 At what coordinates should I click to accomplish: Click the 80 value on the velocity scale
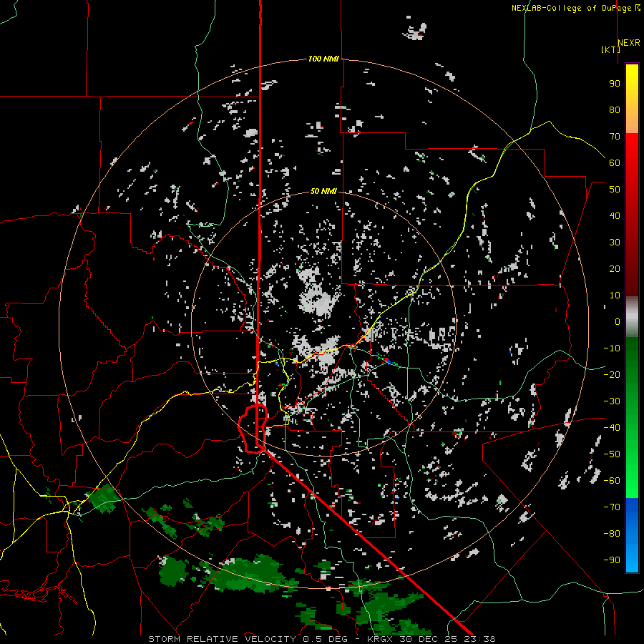tap(615, 110)
